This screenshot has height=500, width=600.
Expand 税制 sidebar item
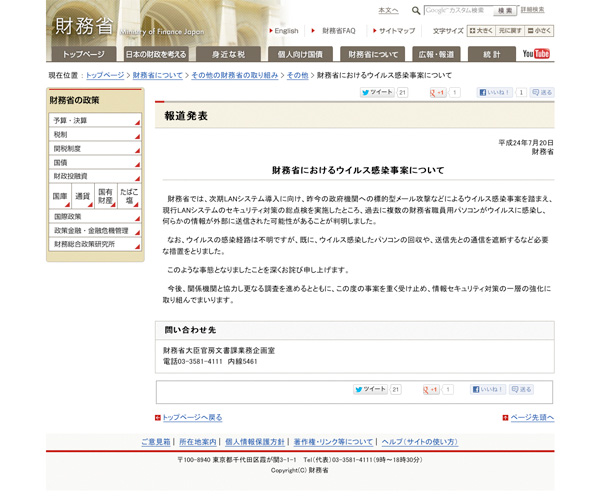point(95,134)
